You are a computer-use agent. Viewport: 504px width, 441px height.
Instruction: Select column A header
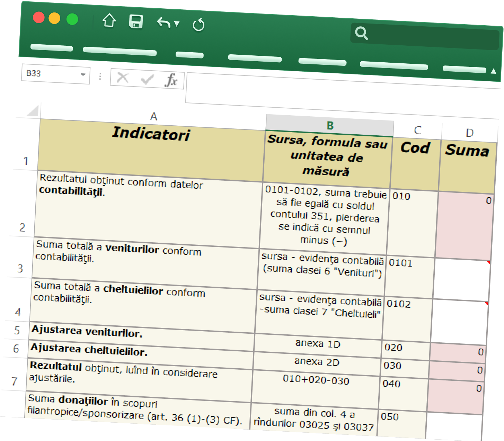coord(153,116)
